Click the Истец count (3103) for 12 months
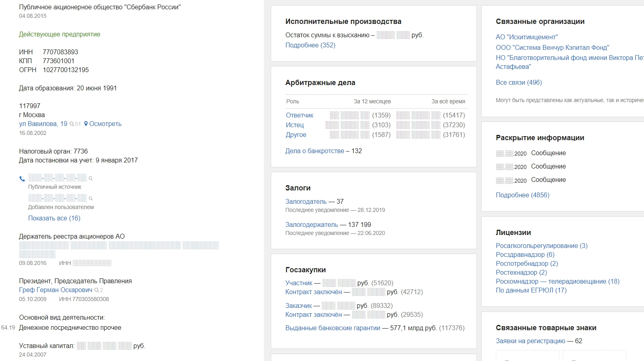 point(381,125)
